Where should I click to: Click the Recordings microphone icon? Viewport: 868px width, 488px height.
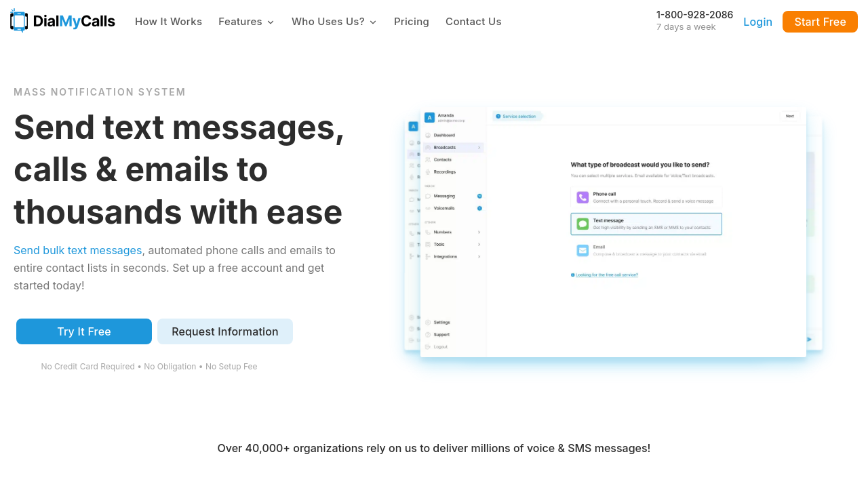coord(428,172)
